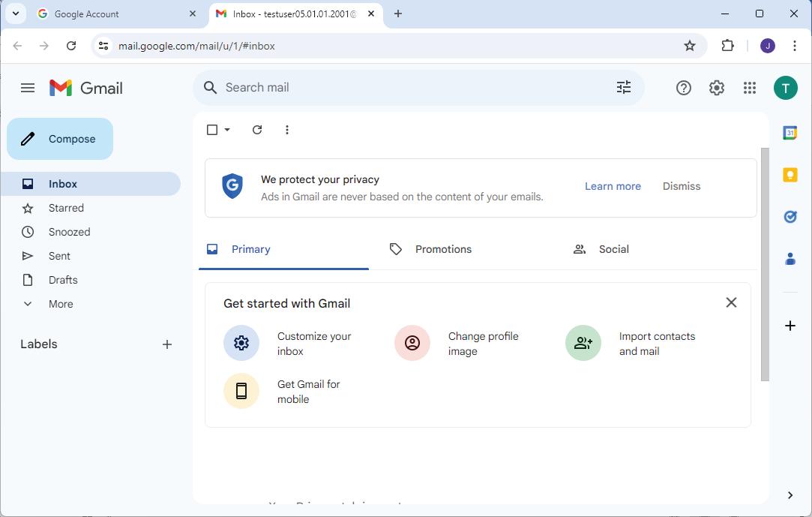This screenshot has height=517, width=812.
Task: Click the Get Gmail for mobile icon
Action: [x=241, y=391]
